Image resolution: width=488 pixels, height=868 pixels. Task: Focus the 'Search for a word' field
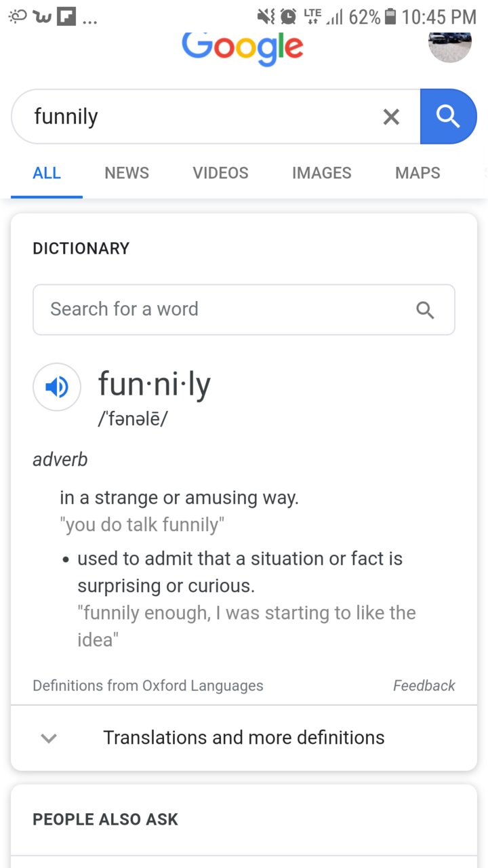click(244, 310)
